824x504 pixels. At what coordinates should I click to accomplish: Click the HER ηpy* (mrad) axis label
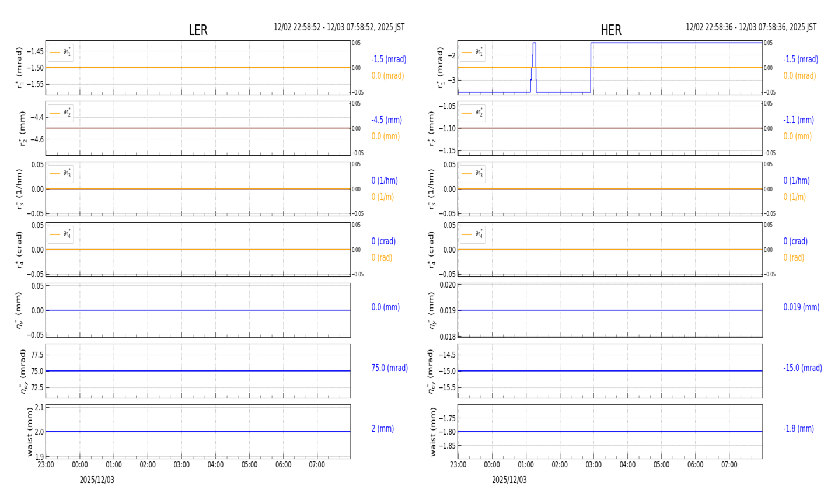click(432, 371)
